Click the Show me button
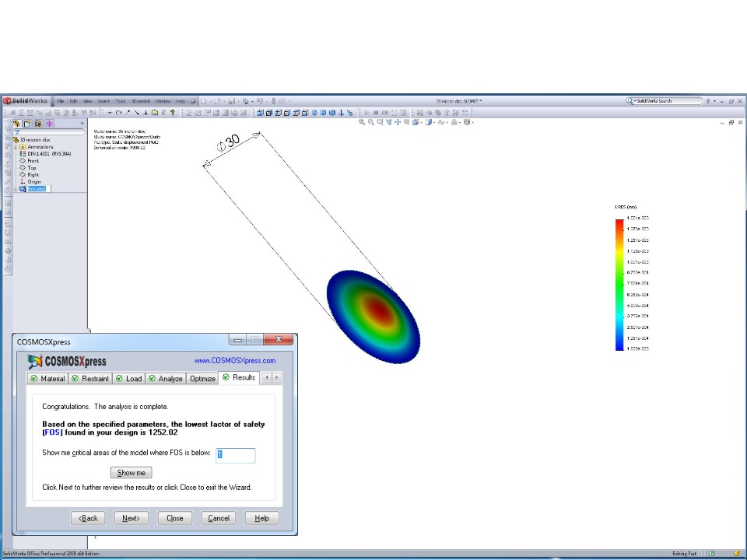The width and height of the screenshot is (747, 560). 131,472
